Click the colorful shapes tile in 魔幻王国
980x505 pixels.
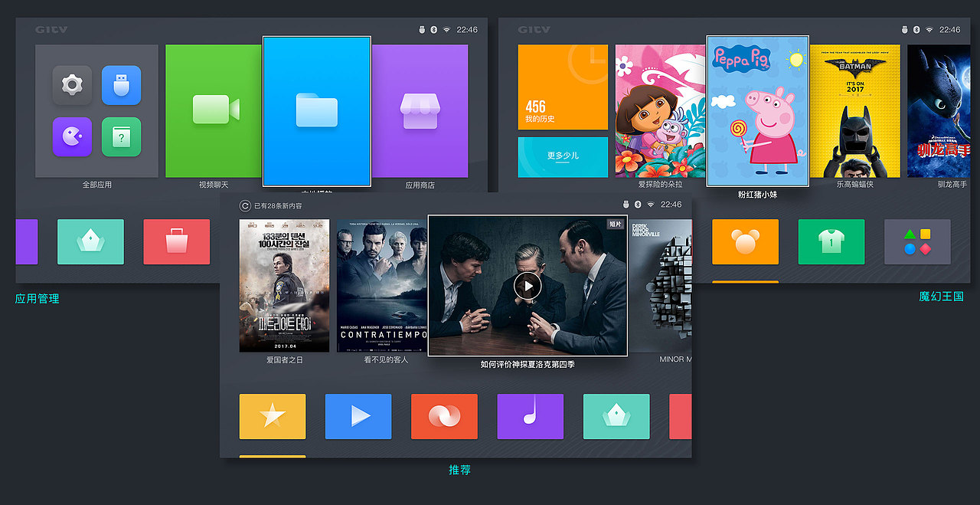tap(917, 242)
